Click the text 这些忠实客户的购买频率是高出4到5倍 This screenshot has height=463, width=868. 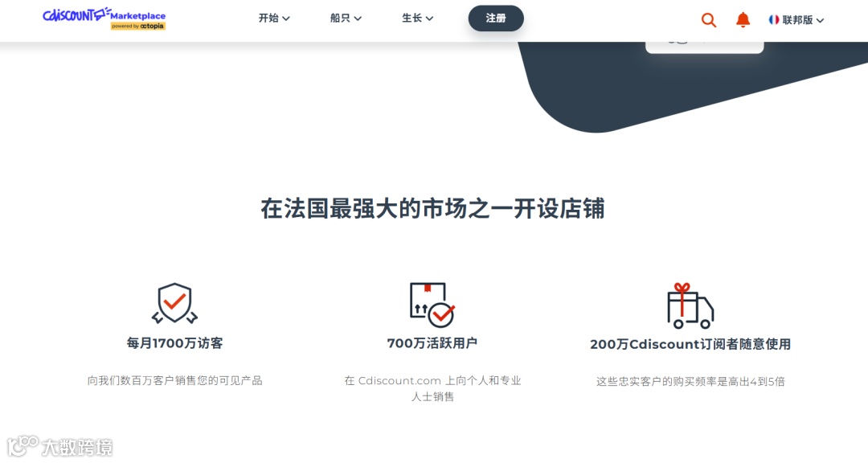tap(690, 382)
